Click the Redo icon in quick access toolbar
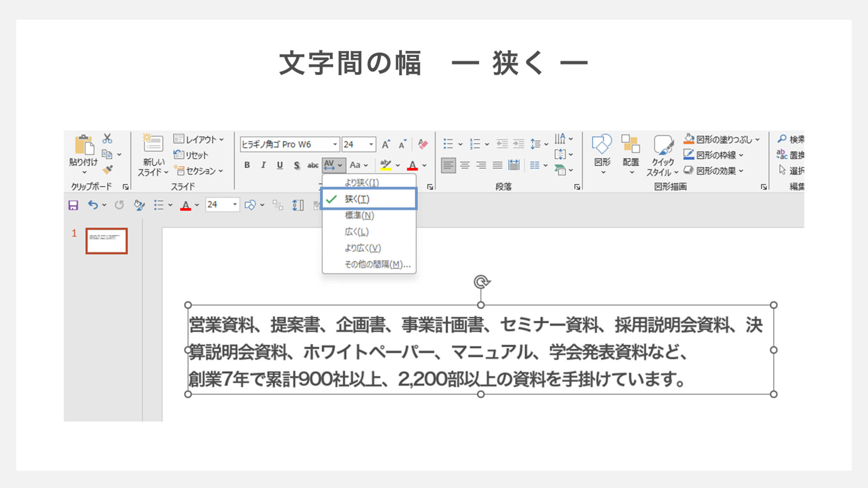The image size is (868, 488). point(119,205)
